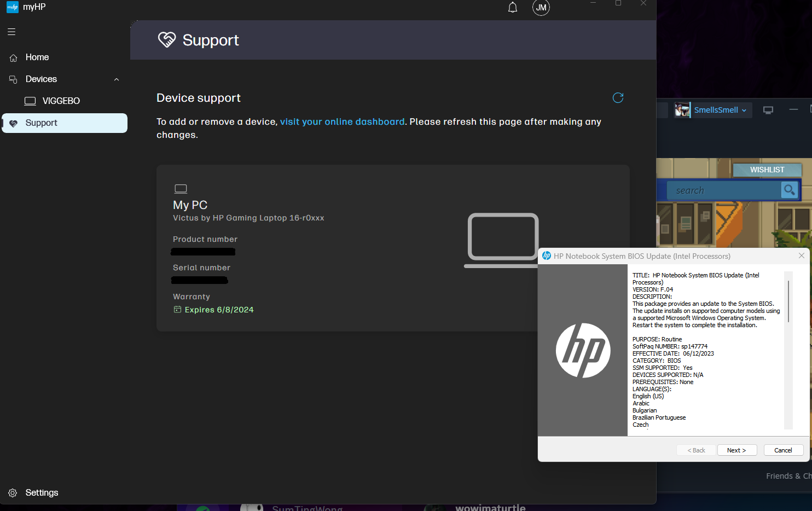
Task: Click the Settings gear icon
Action: 13,493
